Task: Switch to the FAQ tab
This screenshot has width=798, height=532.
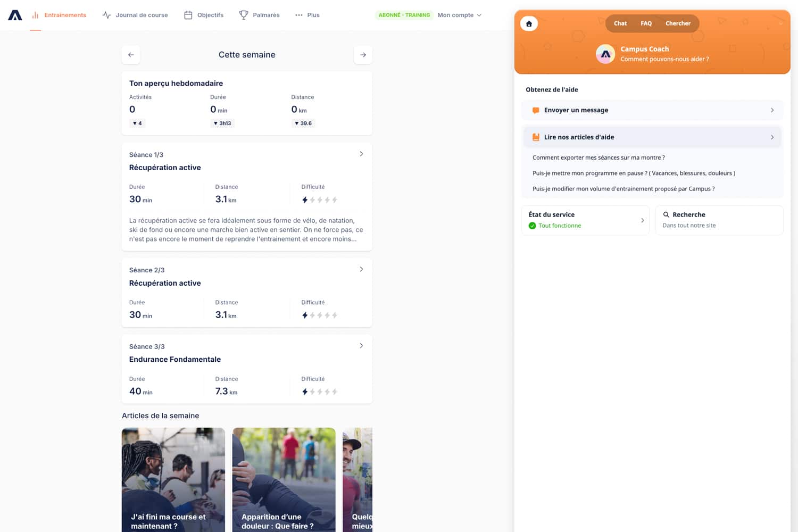Action: click(x=646, y=23)
